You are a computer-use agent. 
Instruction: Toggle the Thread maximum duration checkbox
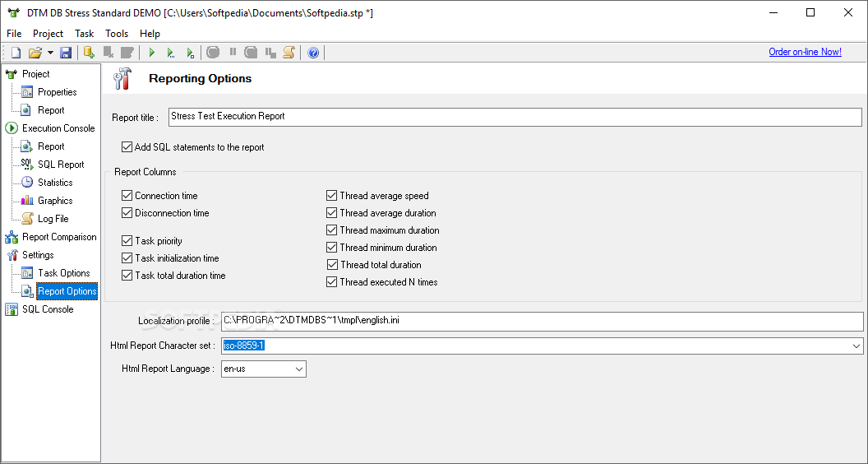[331, 230]
